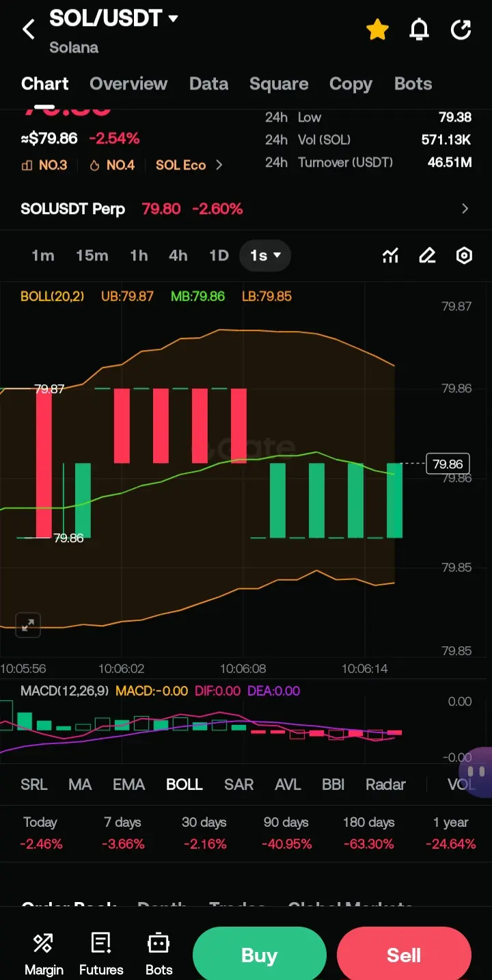Enable the Radar indicator
The image size is (492, 980).
tap(385, 784)
